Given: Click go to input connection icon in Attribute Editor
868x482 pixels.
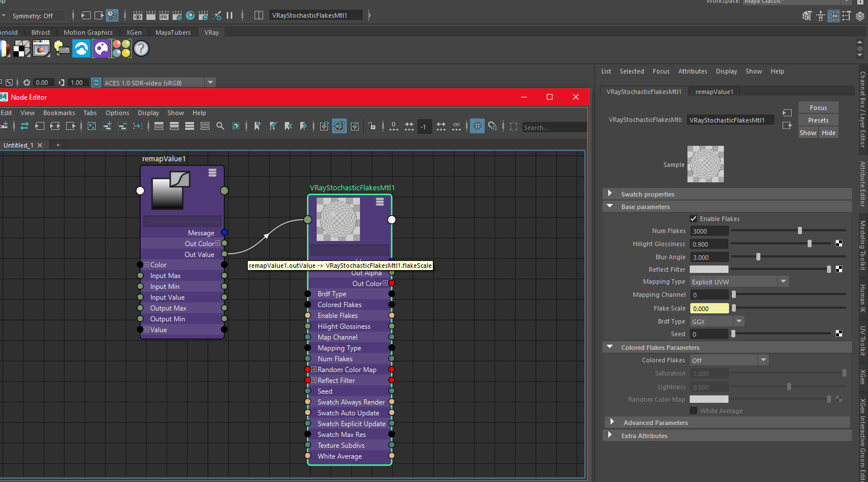Looking at the screenshot, I should 787,113.
